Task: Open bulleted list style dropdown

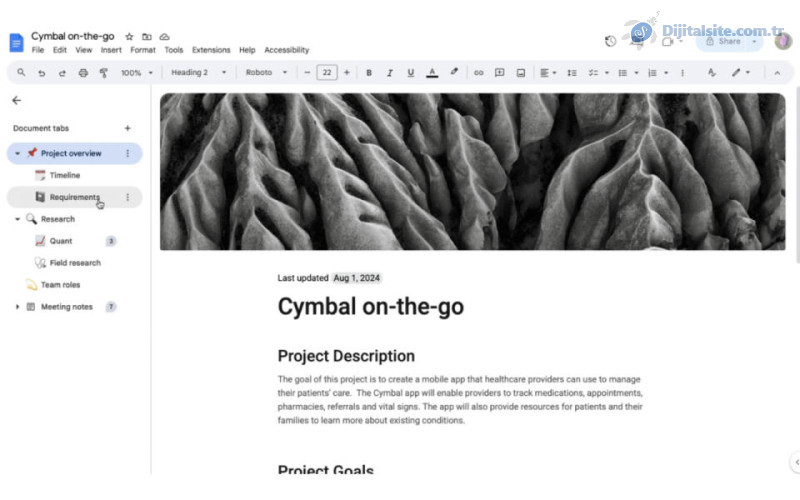Action: (636, 73)
